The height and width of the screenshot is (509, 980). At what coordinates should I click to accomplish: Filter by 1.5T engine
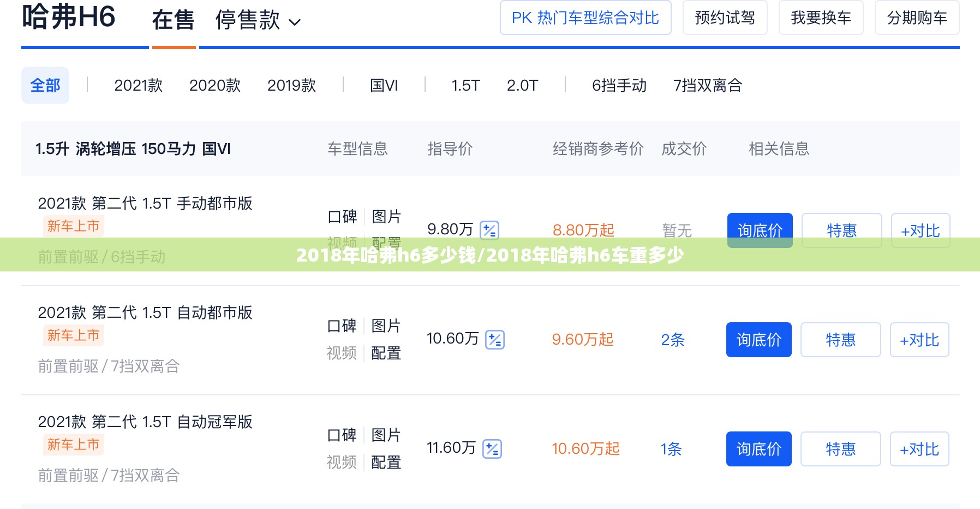coord(465,85)
